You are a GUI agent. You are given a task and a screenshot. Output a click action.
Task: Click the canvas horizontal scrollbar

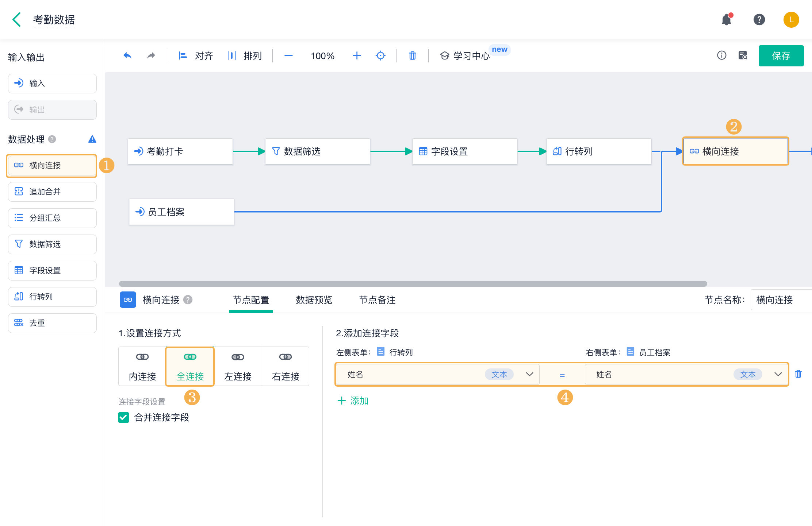[x=413, y=284]
